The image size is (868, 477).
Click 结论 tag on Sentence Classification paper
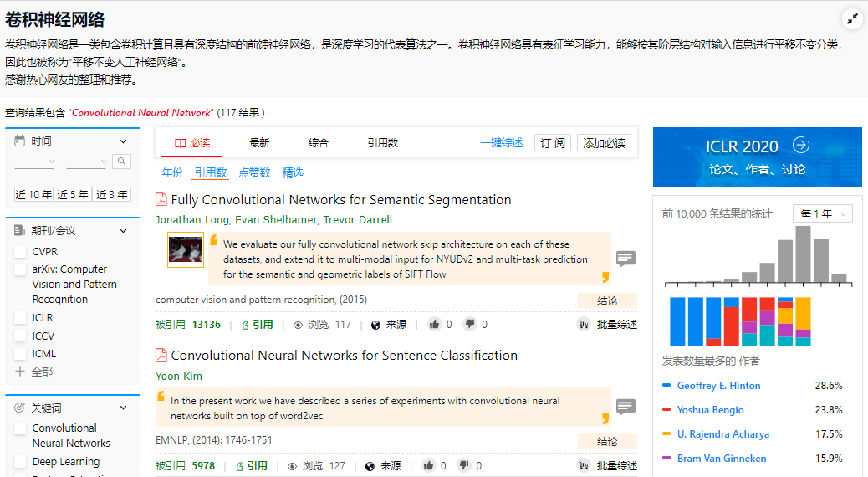(x=607, y=442)
